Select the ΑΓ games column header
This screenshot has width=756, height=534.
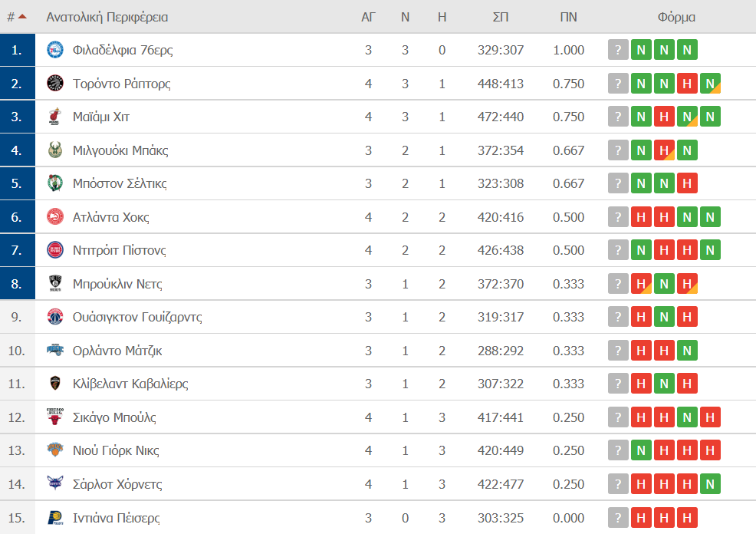tap(368, 18)
